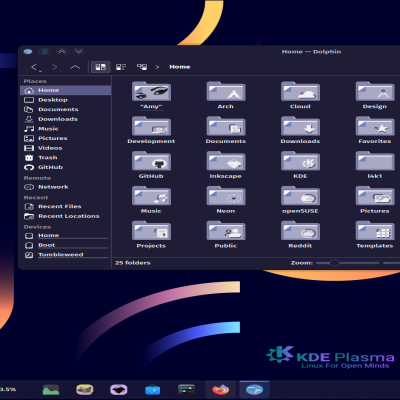Select the Home device under Devices

pyautogui.click(x=65, y=236)
